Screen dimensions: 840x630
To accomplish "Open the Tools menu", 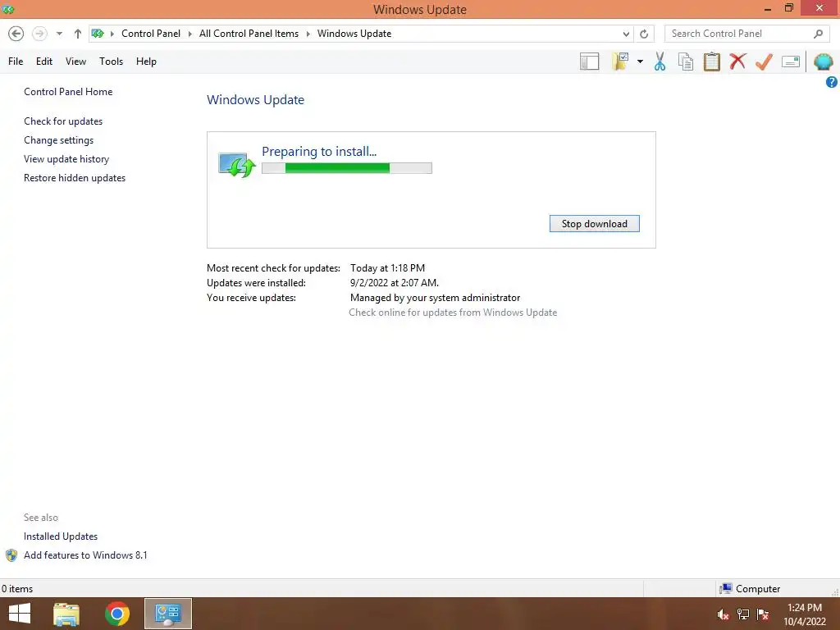I will point(111,61).
